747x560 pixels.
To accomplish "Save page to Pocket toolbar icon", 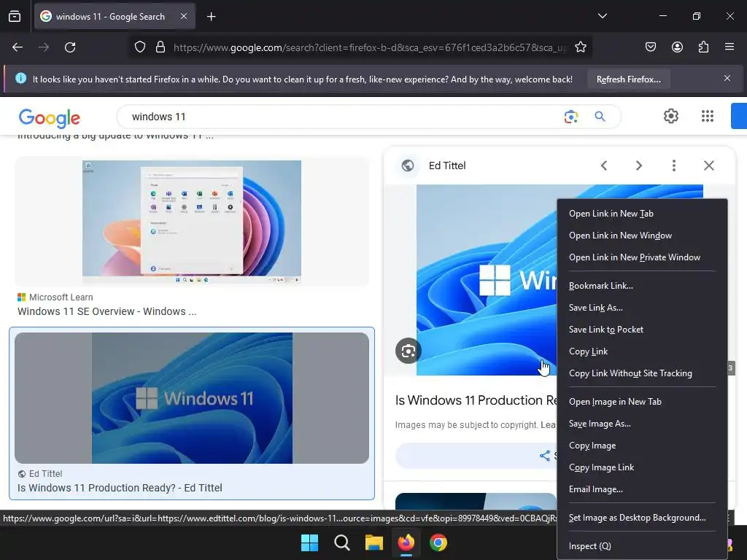I will coord(650,47).
